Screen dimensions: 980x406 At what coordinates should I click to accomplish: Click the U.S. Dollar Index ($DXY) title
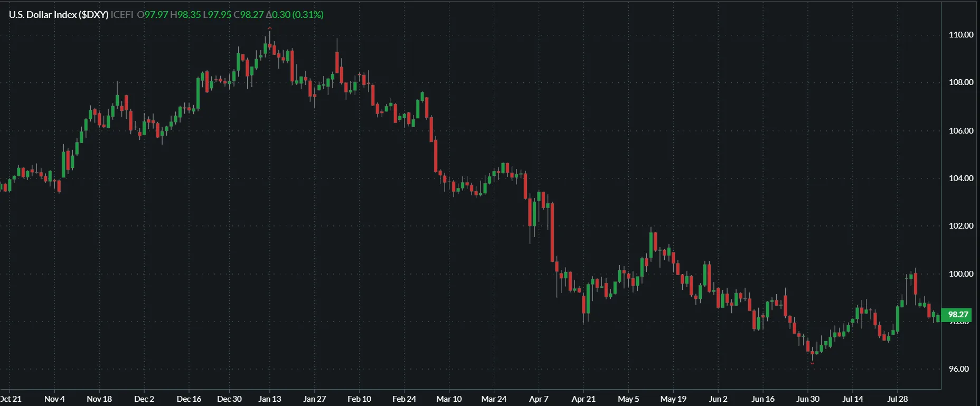coord(59,15)
